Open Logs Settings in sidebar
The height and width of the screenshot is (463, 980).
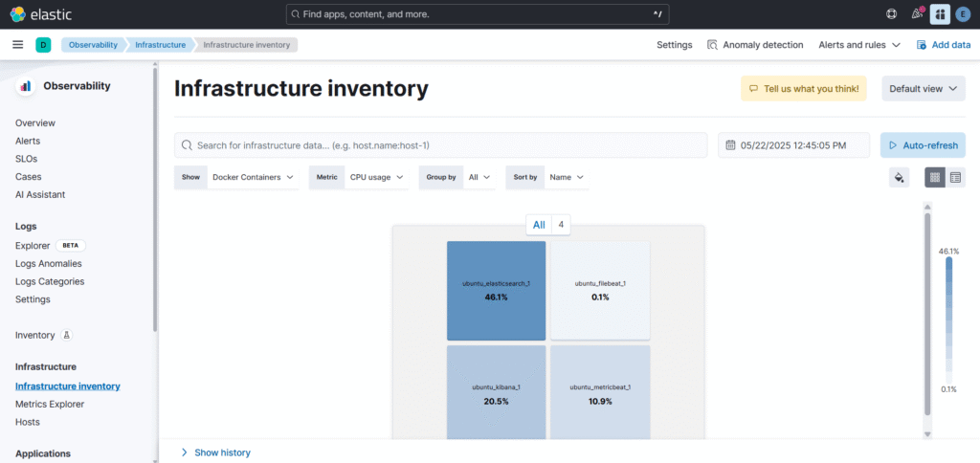coord(33,299)
